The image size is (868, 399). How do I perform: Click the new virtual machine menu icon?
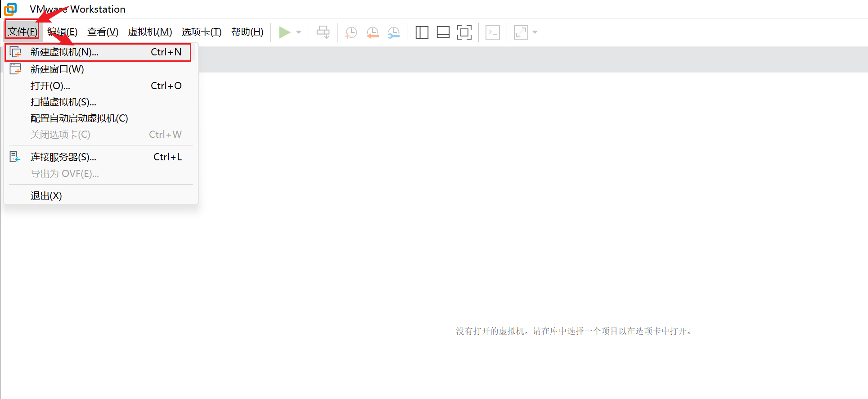[x=15, y=52]
